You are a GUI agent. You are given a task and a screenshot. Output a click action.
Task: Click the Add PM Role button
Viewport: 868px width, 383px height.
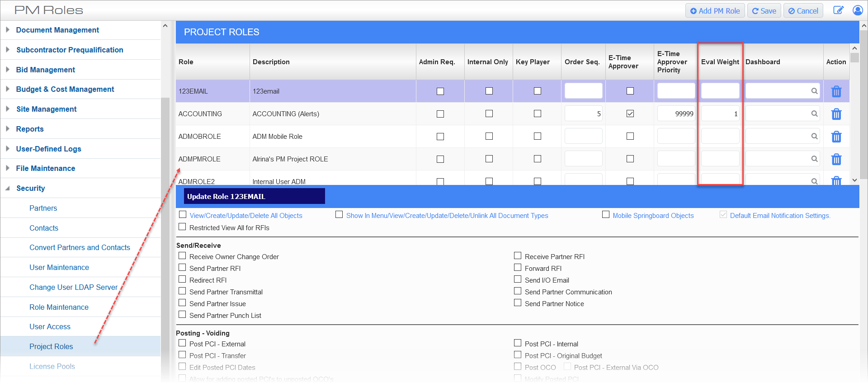[715, 11]
